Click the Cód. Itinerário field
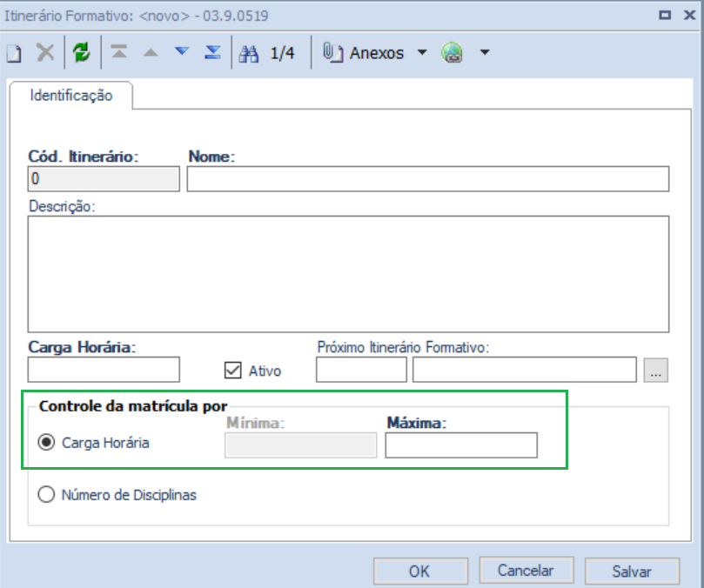Viewport: 704px width, 588px height. pyautogui.click(x=104, y=179)
